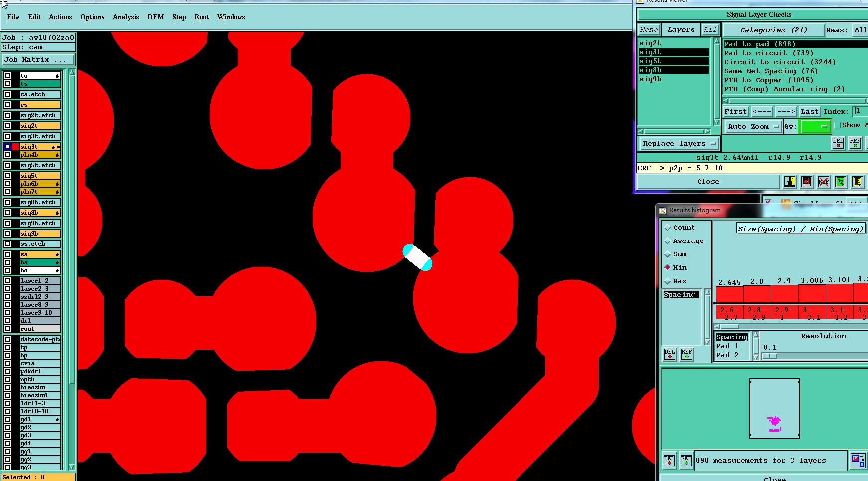Select the pln6b layer name

40,184
